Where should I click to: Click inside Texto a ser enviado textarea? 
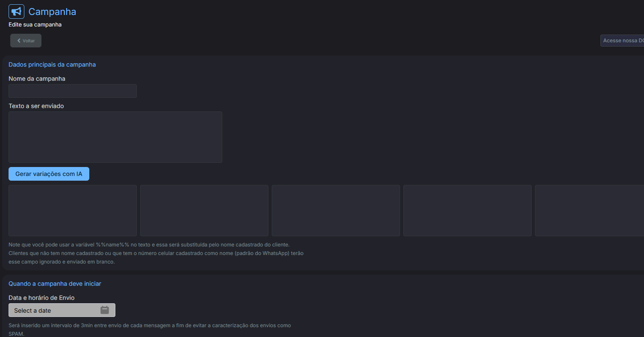[x=115, y=137]
